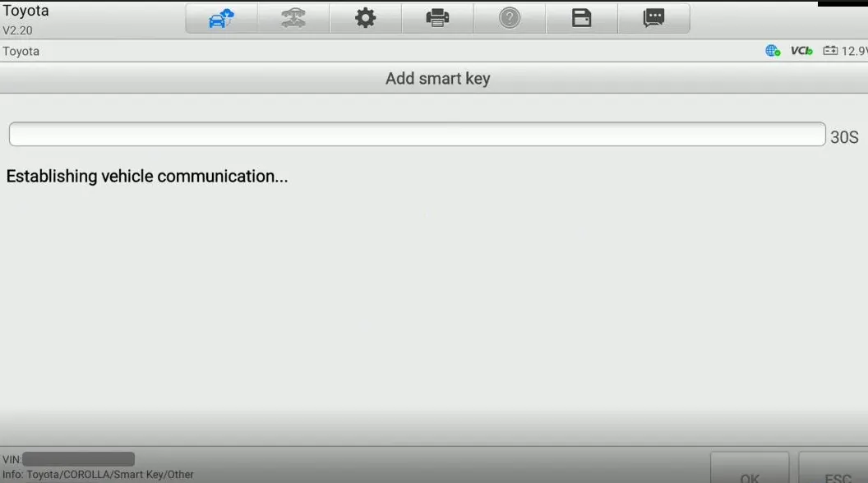Screen dimensions: 868x483
Task: Open the message feedback icon
Action: point(653,18)
